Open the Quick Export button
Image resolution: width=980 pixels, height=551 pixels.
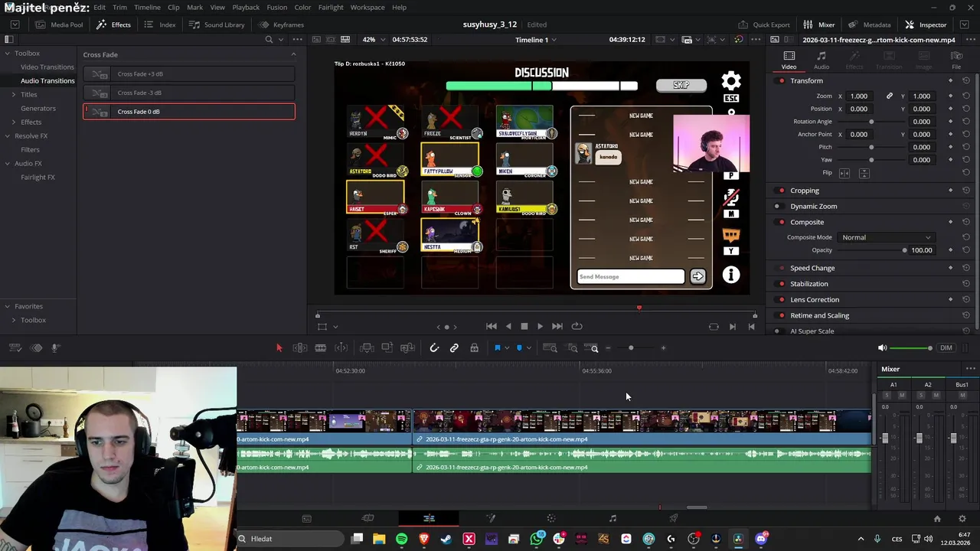click(764, 24)
